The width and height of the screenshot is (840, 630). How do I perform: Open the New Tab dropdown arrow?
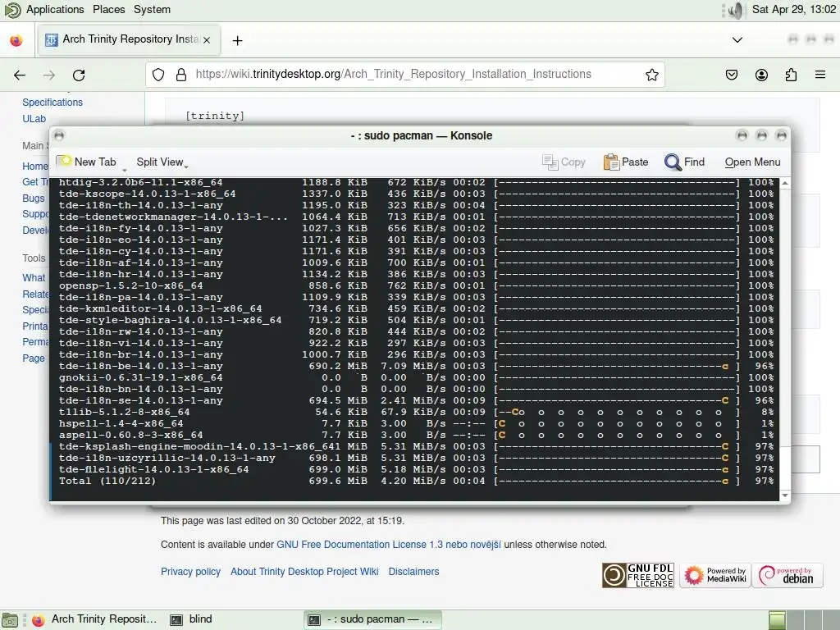point(125,169)
